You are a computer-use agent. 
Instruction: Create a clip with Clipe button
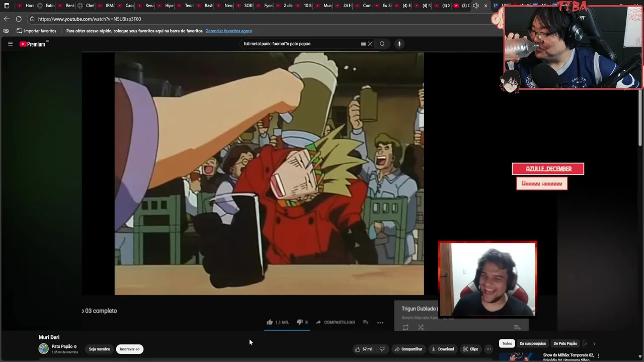pyautogui.click(x=470, y=349)
